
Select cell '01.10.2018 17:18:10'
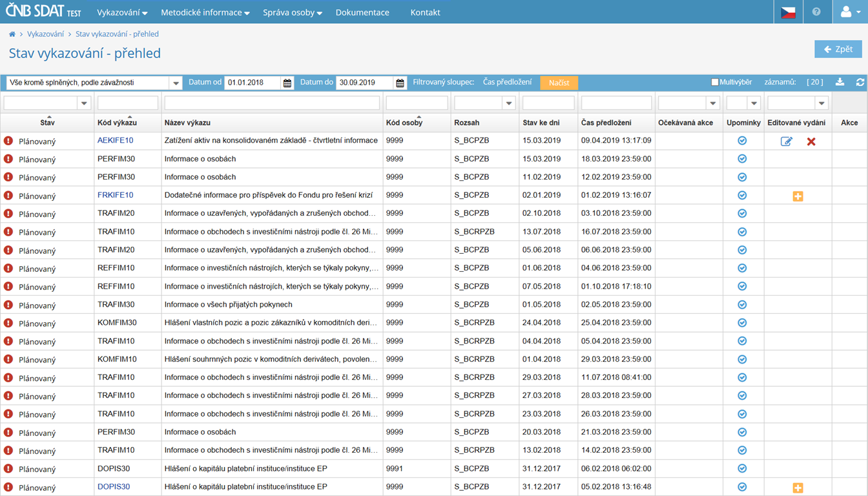click(x=616, y=286)
